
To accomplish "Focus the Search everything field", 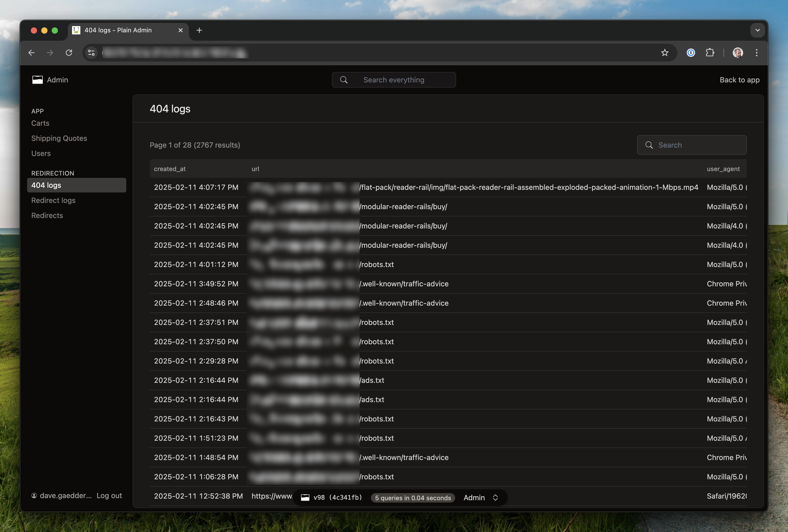I will (394, 80).
